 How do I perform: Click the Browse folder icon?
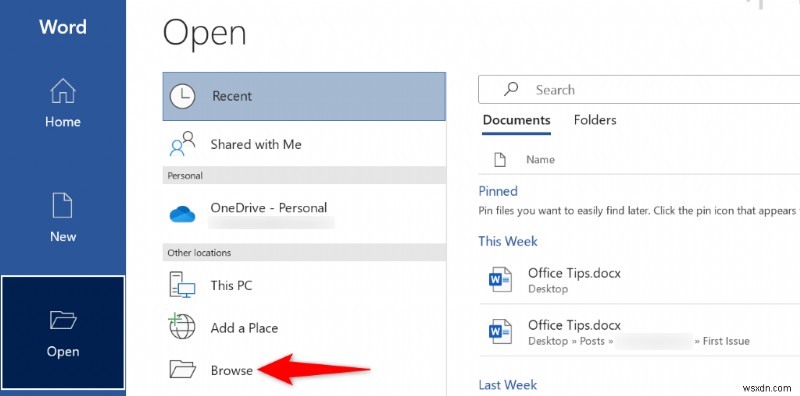(x=182, y=369)
